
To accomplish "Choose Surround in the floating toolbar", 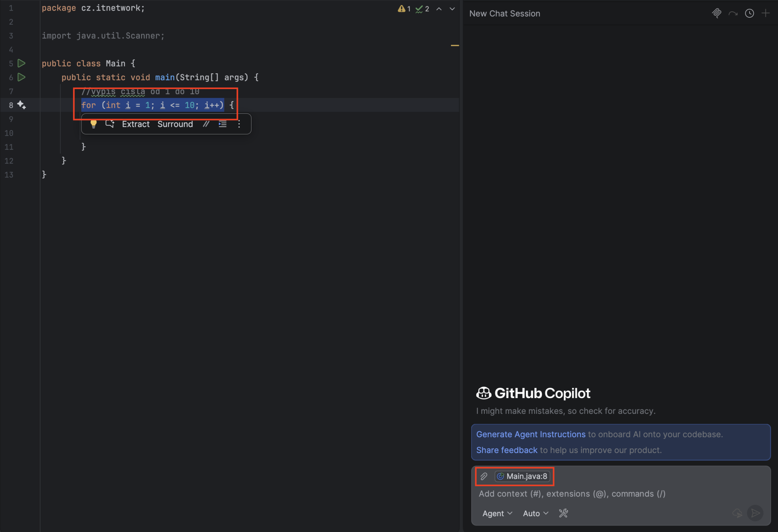I will (175, 124).
